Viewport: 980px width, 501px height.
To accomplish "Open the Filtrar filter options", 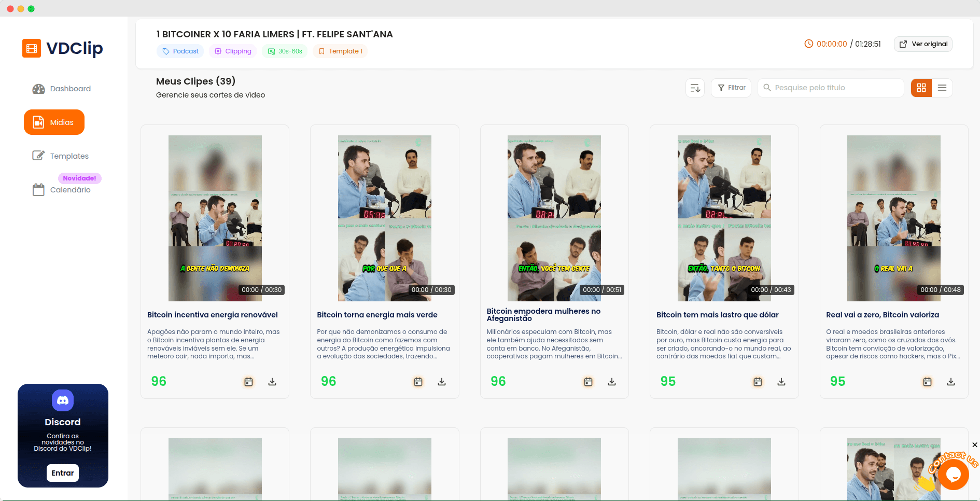I will pyautogui.click(x=731, y=88).
